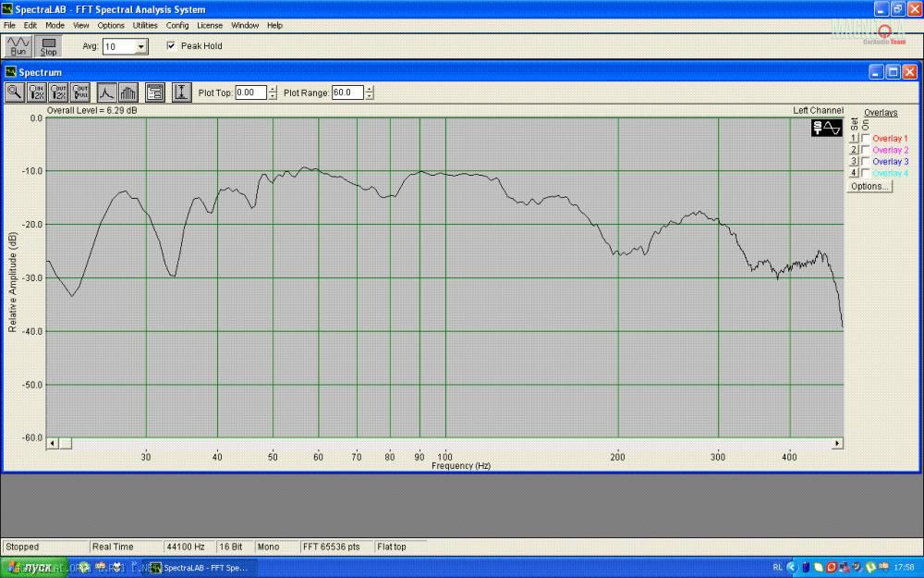Open the Config menu

click(x=177, y=25)
